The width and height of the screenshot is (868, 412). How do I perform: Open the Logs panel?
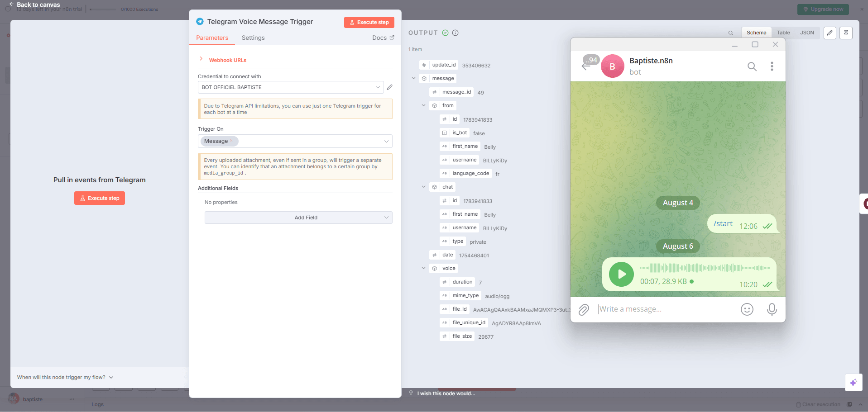click(x=97, y=404)
